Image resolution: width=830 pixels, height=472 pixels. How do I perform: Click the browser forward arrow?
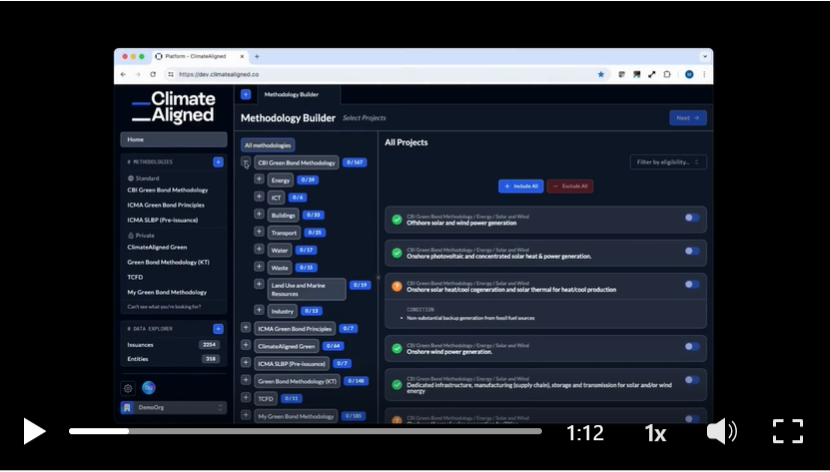(x=138, y=75)
